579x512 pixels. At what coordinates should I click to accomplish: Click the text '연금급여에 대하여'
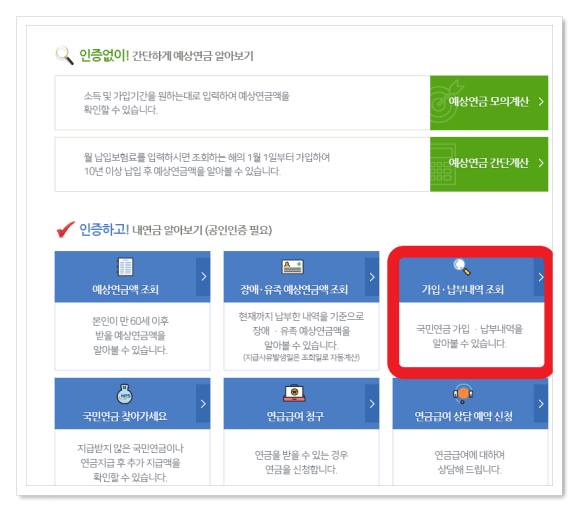[x=469, y=455]
